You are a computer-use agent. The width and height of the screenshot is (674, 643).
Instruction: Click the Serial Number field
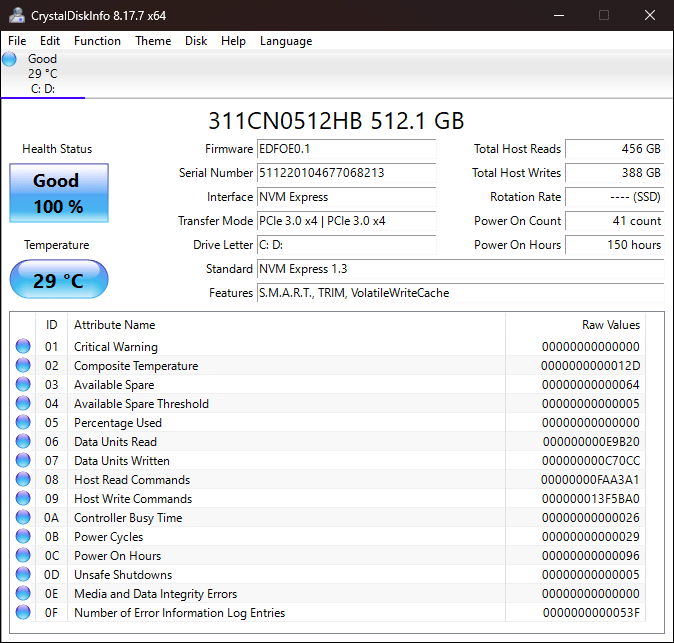(346, 173)
